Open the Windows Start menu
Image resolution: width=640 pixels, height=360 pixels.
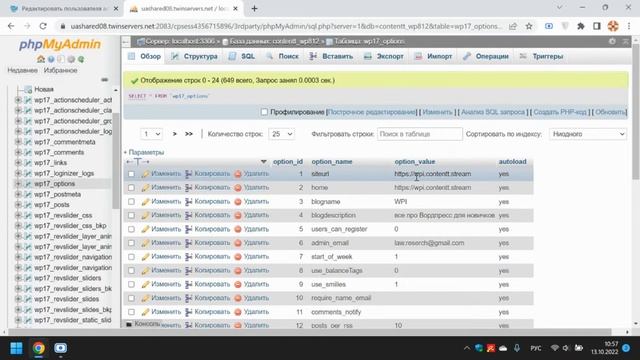(16, 348)
